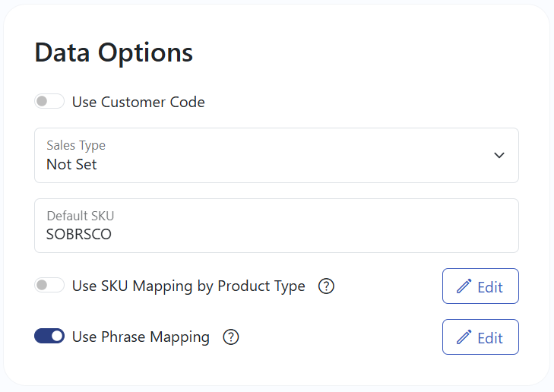Click the SOBRSCO text in Default SKU
The width and height of the screenshot is (554, 392).
point(79,235)
